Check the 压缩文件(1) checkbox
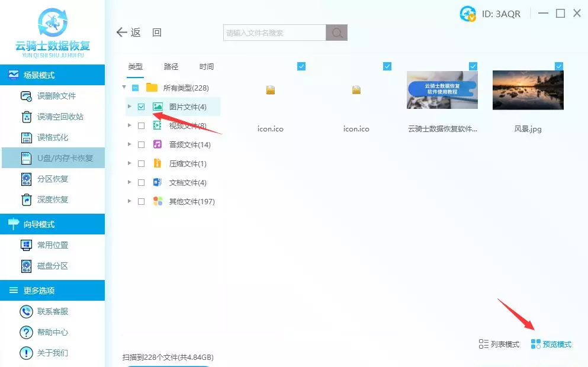The height and width of the screenshot is (367, 588). coord(142,164)
